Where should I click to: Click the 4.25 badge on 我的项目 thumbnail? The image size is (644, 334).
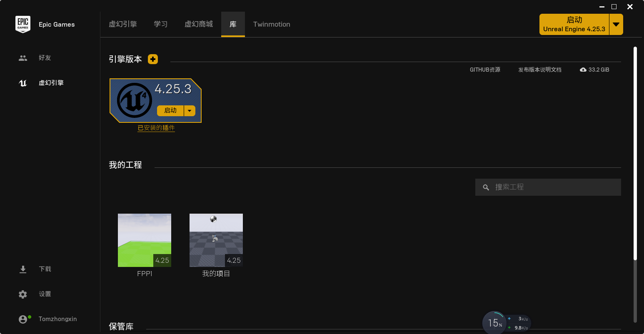coord(234,260)
